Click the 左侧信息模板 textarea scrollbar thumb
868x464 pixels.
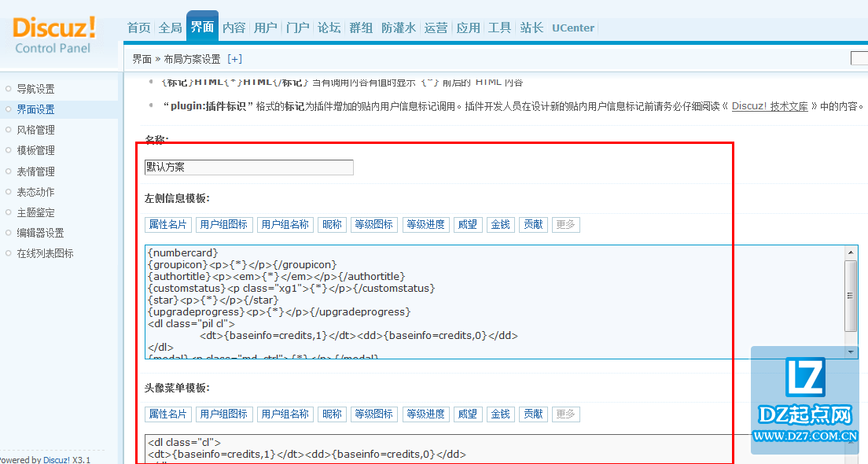tap(851, 296)
